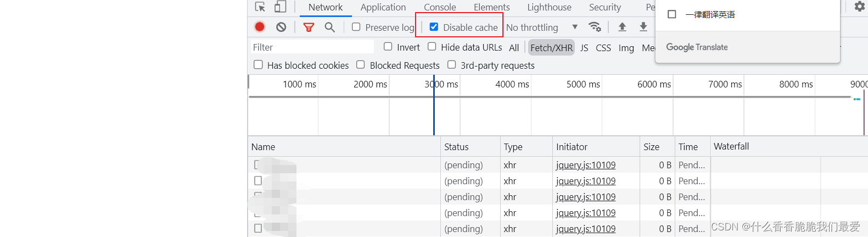Open DevTools settings gear

click(x=859, y=7)
